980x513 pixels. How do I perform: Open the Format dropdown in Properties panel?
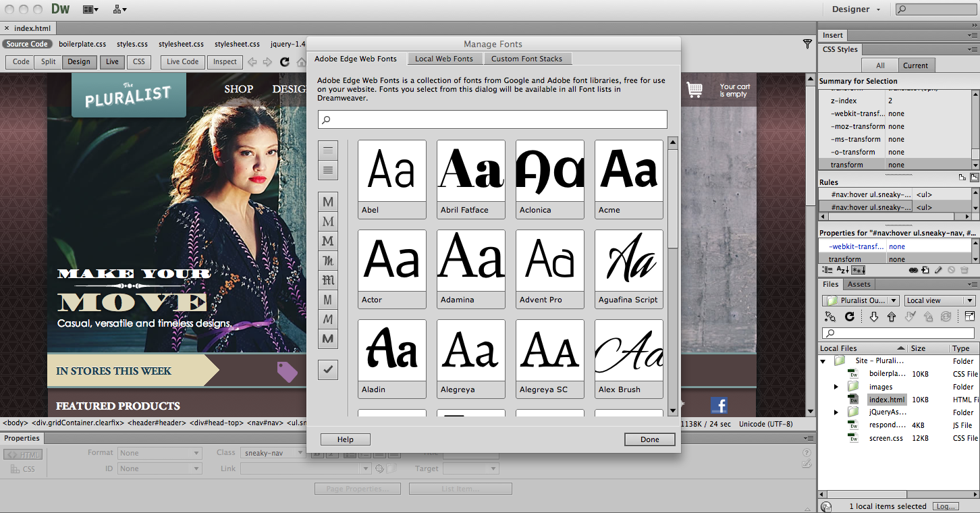pos(159,452)
